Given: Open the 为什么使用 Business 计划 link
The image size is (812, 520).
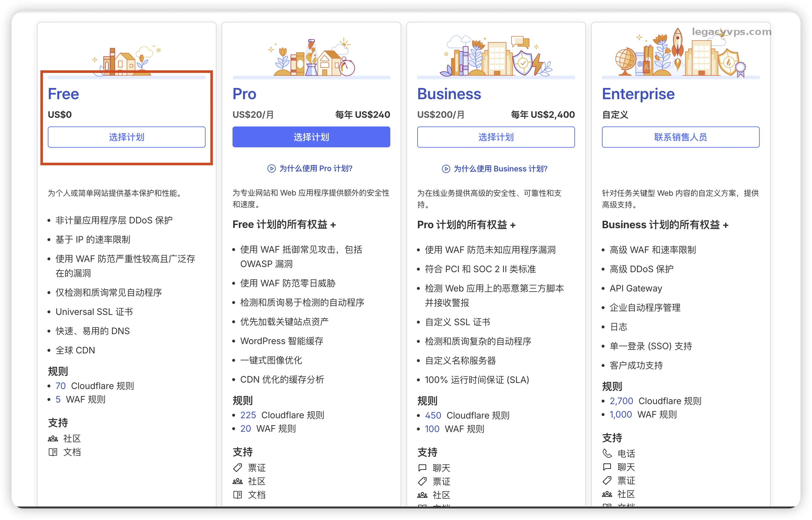Looking at the screenshot, I should [x=500, y=169].
